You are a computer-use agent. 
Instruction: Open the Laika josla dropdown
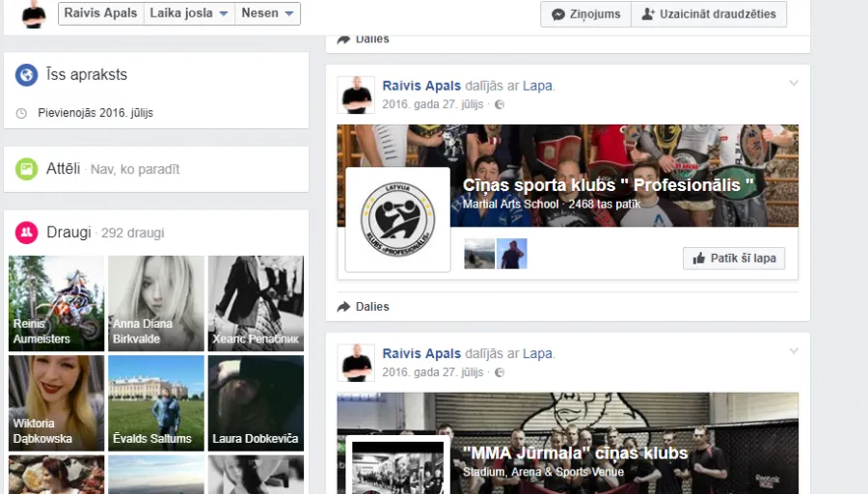pos(189,14)
